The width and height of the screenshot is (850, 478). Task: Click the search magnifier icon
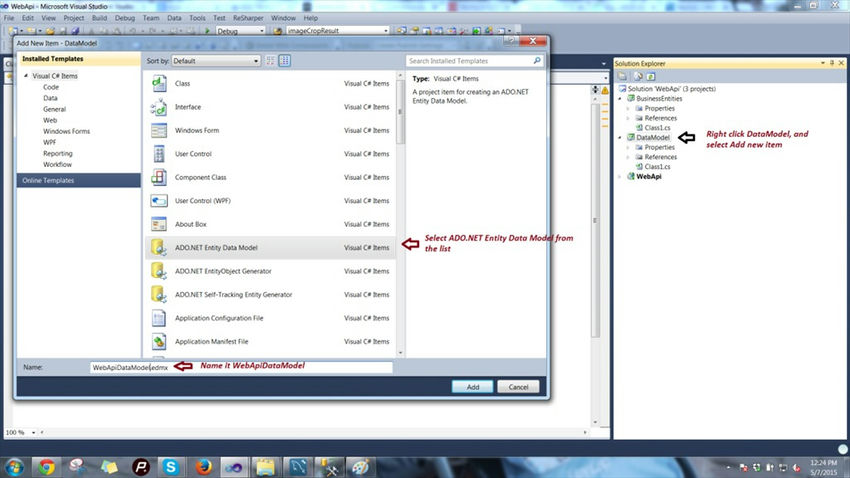point(537,61)
